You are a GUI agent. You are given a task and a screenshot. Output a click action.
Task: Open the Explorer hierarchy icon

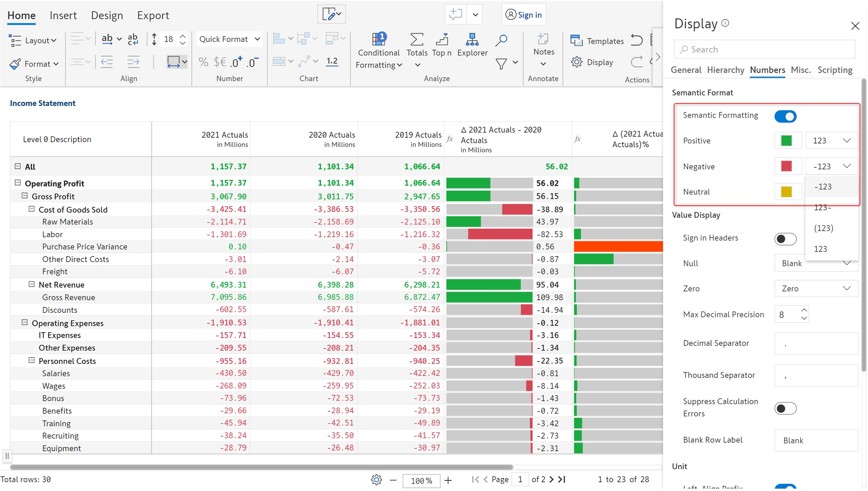(472, 39)
